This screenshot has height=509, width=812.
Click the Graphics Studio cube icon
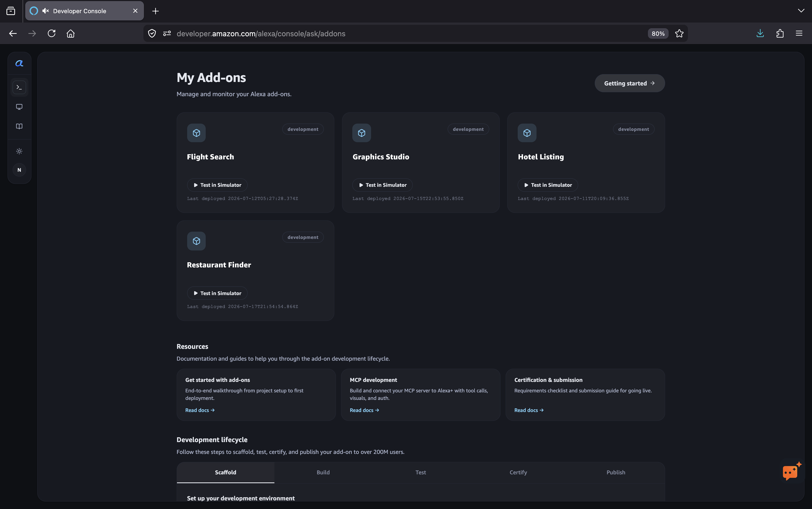tap(362, 133)
